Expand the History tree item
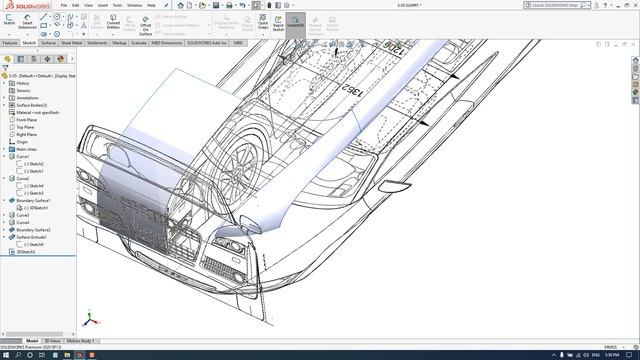Viewport: 640px width, 360px height. [4, 83]
